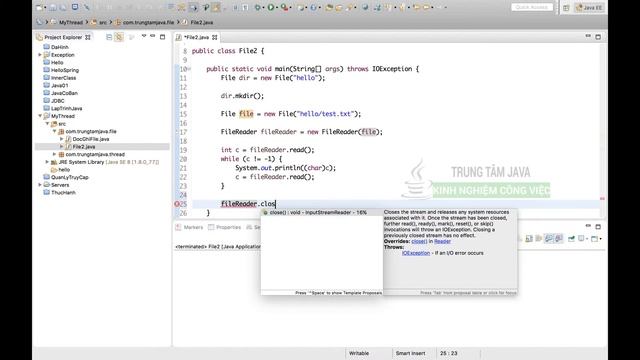Select the InnerClass project
Screen dimensions: 640x360
tap(63, 78)
